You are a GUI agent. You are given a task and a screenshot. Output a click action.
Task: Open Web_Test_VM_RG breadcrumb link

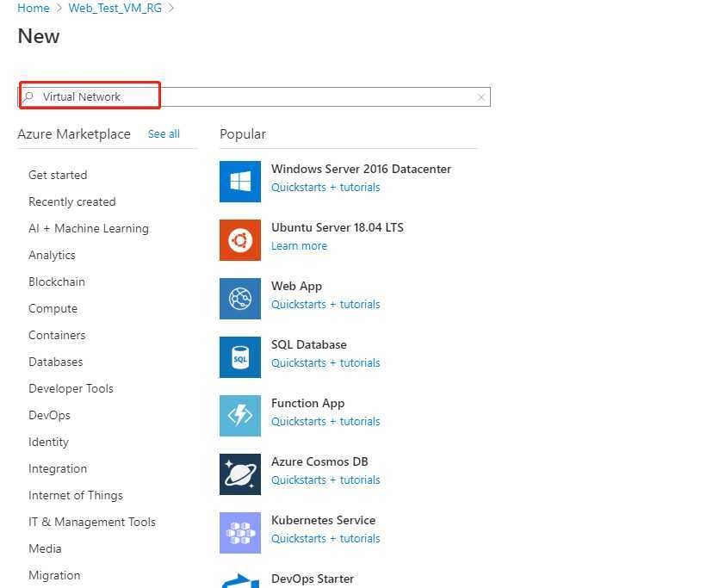tap(115, 8)
